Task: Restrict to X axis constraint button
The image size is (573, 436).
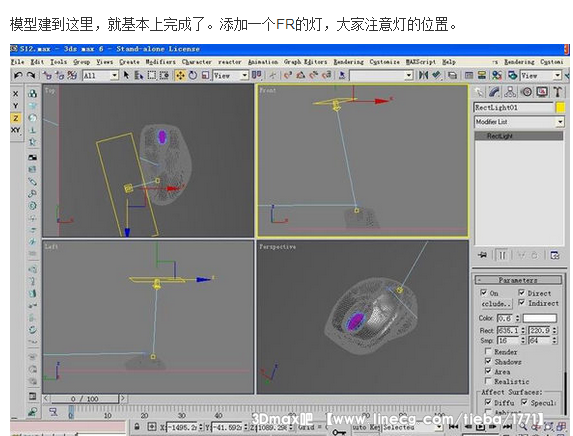Action: tap(15, 94)
